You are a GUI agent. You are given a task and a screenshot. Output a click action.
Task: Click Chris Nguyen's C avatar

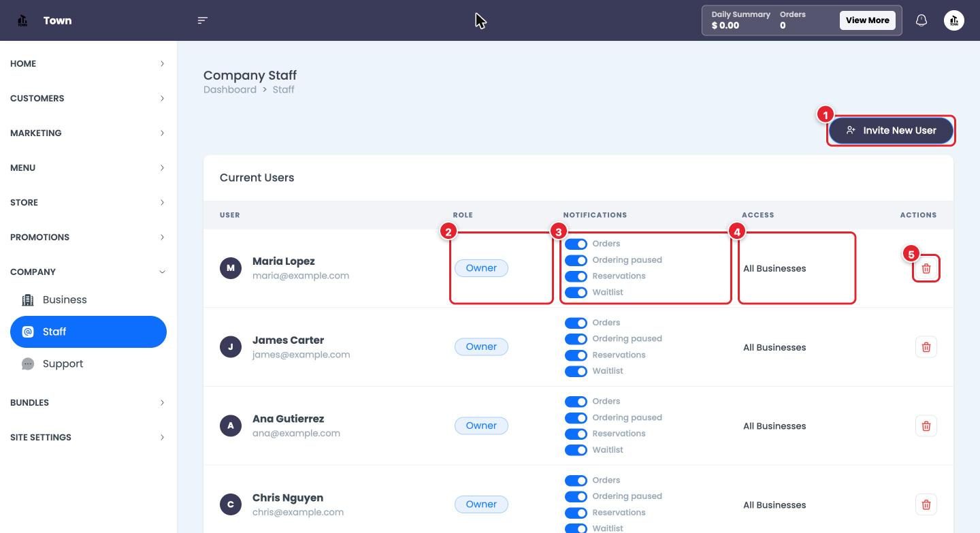231,504
